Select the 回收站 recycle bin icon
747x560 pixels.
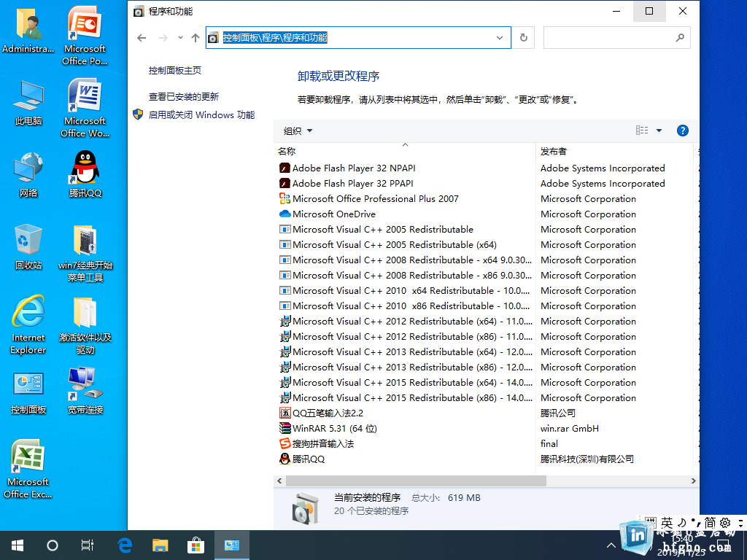(28, 246)
